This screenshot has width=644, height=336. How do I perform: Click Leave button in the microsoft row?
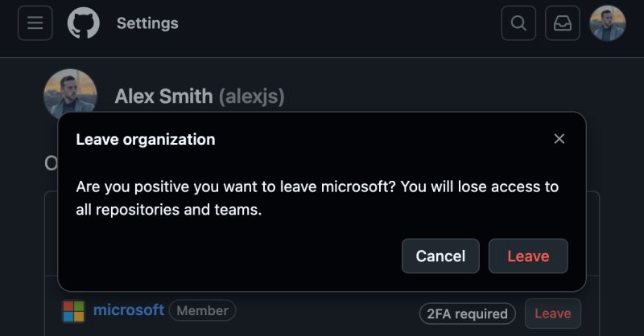tap(552, 313)
